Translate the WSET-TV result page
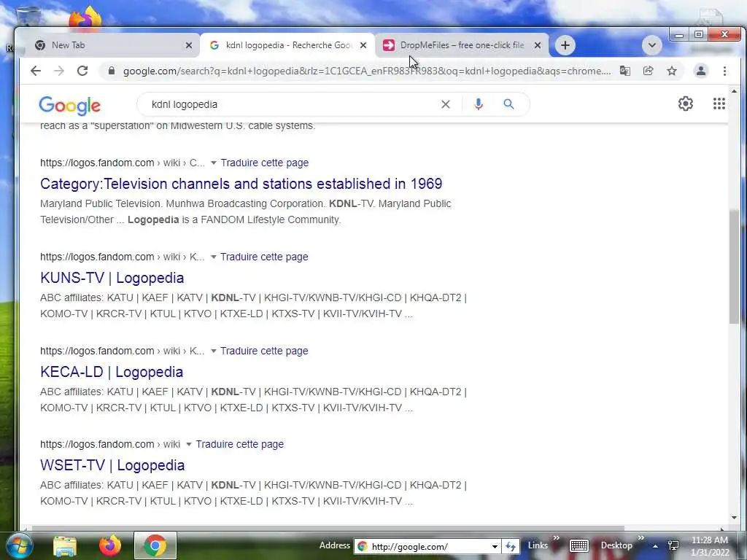This screenshot has height=560, width=747. point(239,444)
